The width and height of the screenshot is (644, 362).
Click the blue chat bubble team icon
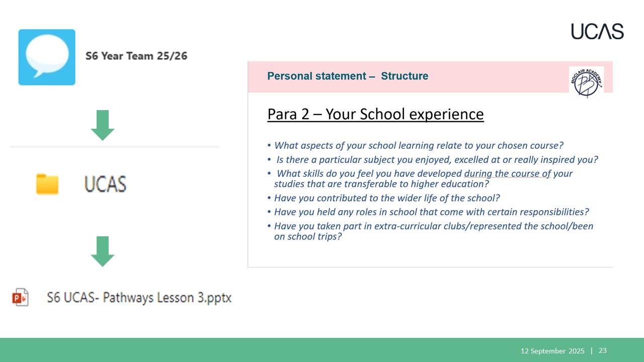click(47, 57)
